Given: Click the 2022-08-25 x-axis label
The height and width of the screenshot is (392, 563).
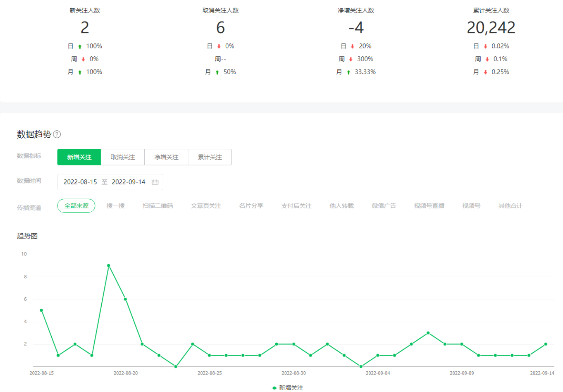Looking at the screenshot, I should (x=209, y=373).
